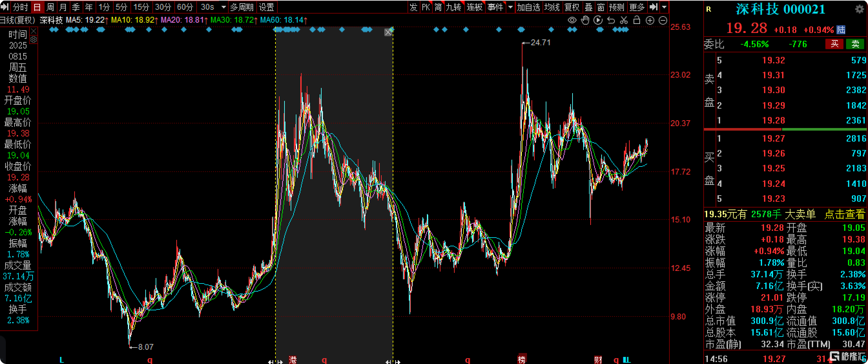Click the 榜 marker on timeline
868x364 pixels.
(522, 359)
